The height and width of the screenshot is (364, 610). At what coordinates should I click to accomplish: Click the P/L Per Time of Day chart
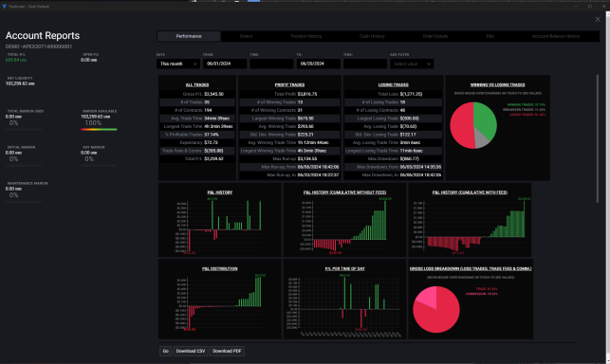(344, 305)
